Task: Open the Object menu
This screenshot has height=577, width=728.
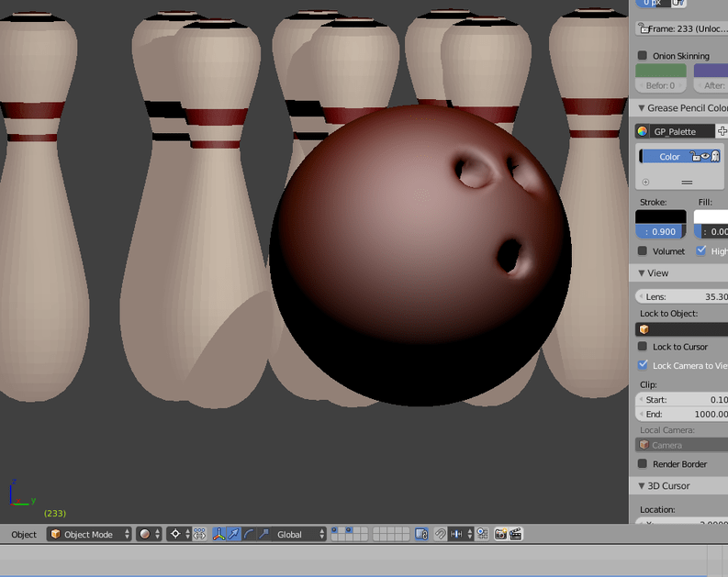Action: point(24,534)
